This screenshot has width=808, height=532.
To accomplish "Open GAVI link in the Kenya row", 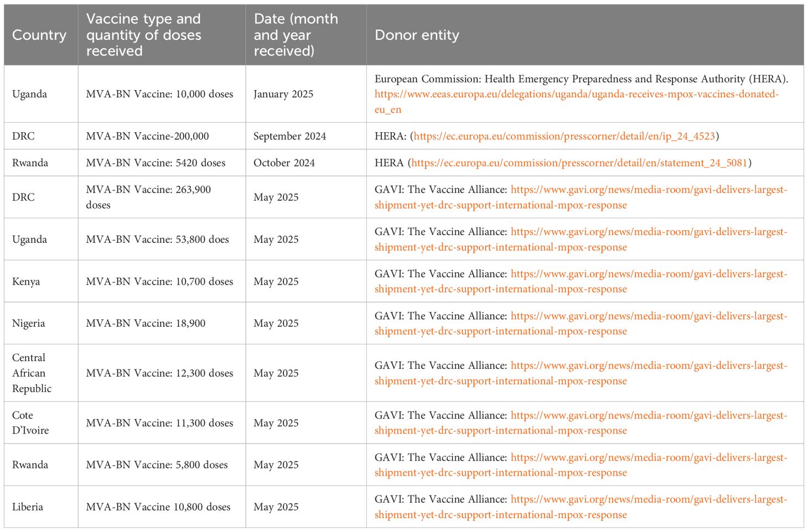I will (648, 274).
